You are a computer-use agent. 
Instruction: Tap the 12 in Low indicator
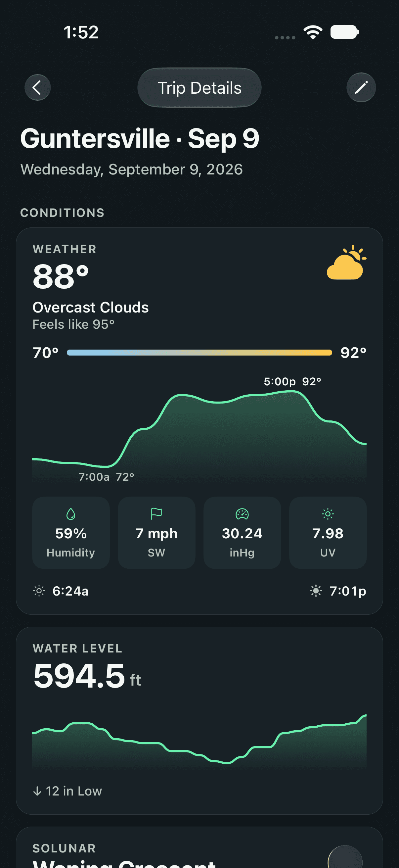point(67,791)
